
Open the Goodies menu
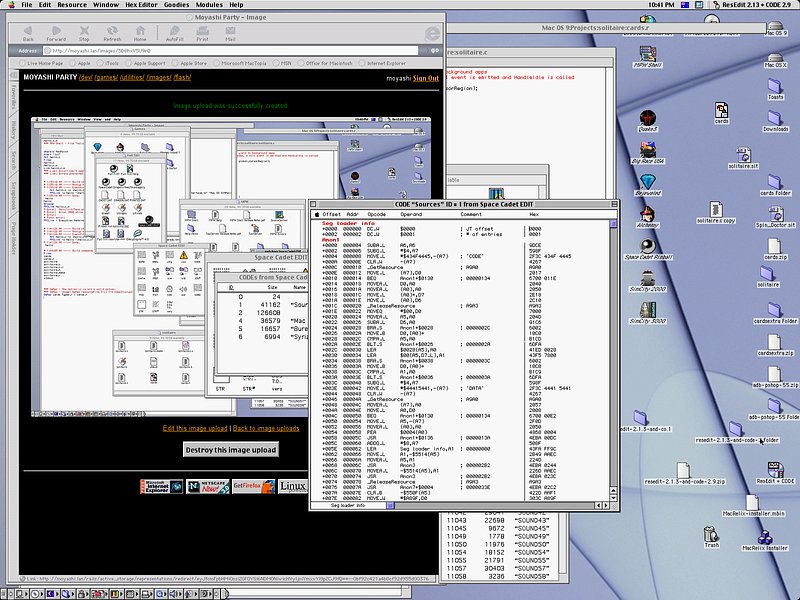(x=176, y=5)
